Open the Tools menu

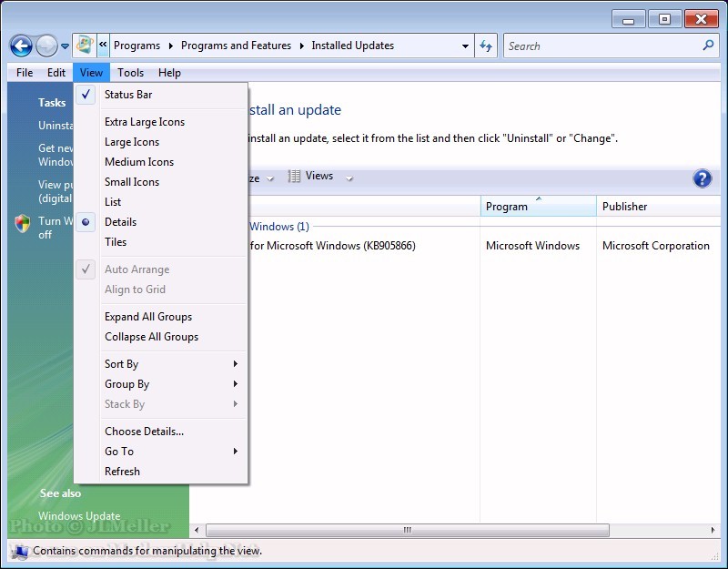tap(130, 73)
